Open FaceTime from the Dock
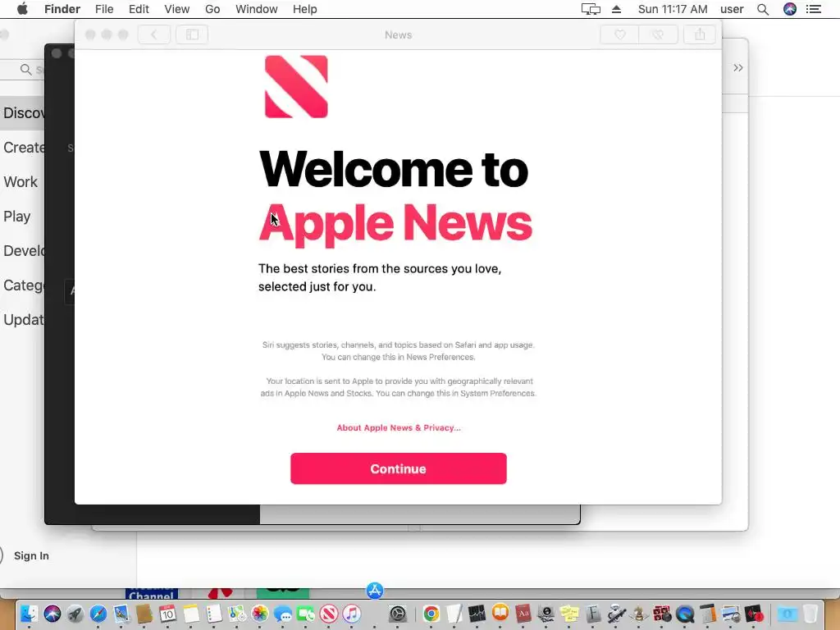Screen dimensions: 840x630 tap(306, 614)
